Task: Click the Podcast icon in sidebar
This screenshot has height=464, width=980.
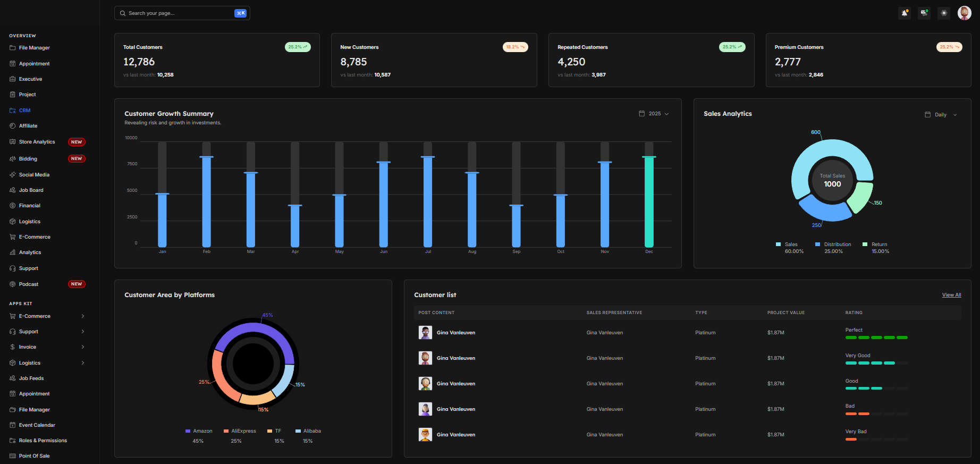Action: (x=13, y=284)
